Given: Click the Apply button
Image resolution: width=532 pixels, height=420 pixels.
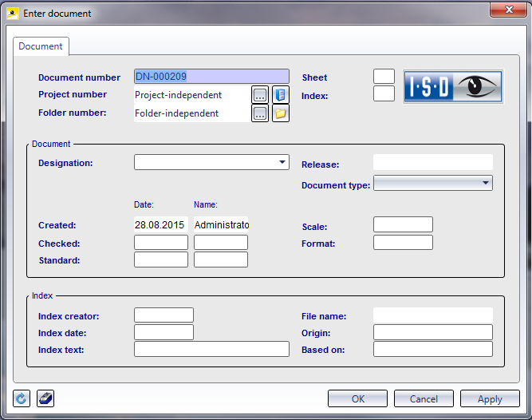Looking at the screenshot, I should (x=490, y=398).
